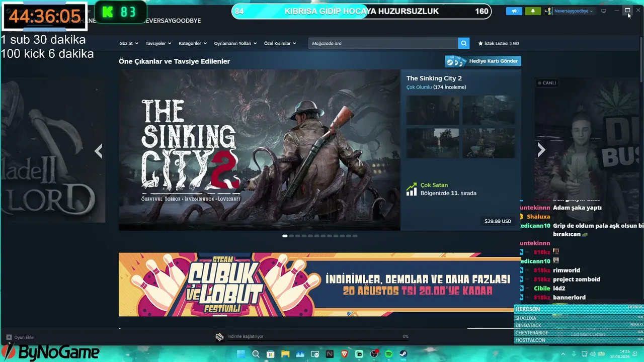Show hidden system tray icons
The image size is (644, 362).
pyautogui.click(x=563, y=354)
